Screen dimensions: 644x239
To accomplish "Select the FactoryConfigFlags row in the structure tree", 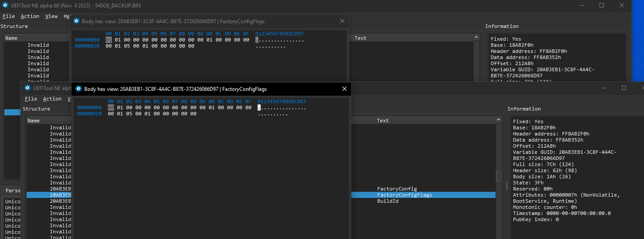I will point(404,195).
